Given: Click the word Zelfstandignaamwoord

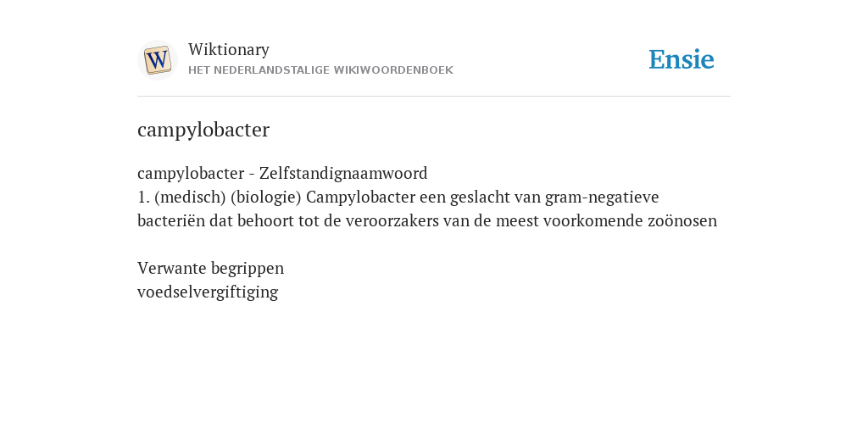Looking at the screenshot, I should pos(343,173).
